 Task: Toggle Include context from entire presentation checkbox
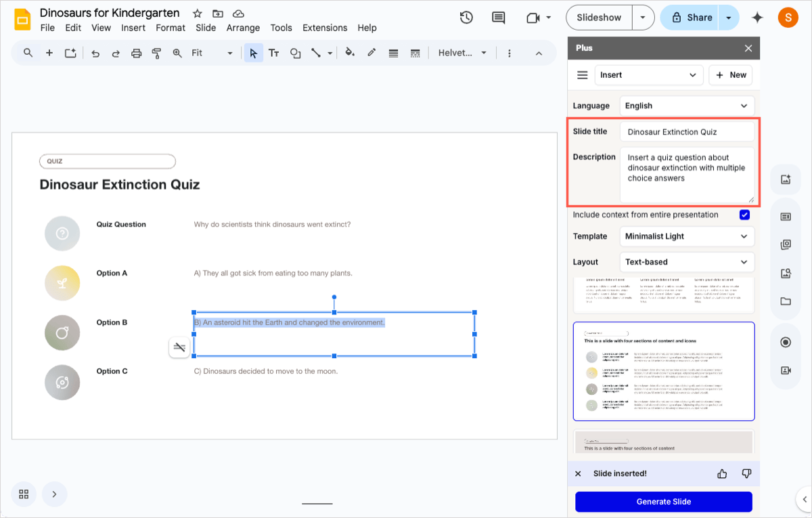744,215
